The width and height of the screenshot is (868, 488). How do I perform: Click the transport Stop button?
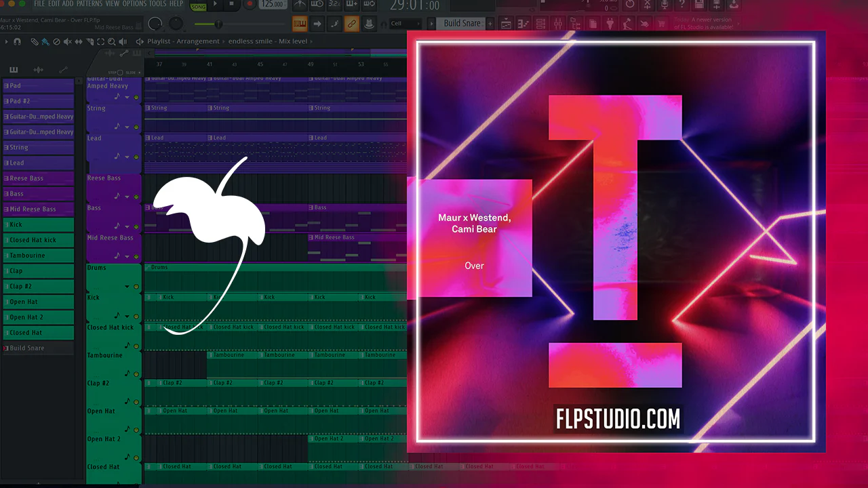pos(232,4)
